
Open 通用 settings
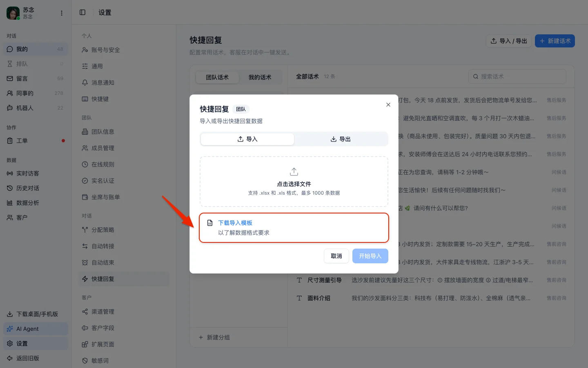(124, 66)
